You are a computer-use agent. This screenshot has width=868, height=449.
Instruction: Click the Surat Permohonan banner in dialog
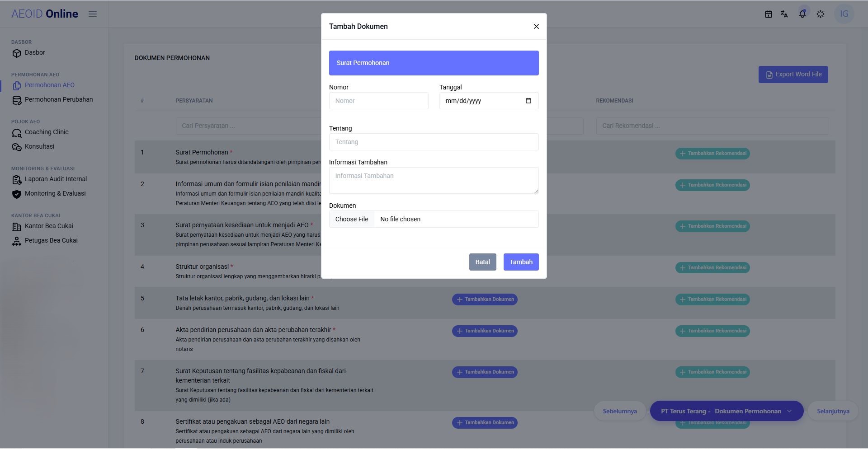coord(434,63)
